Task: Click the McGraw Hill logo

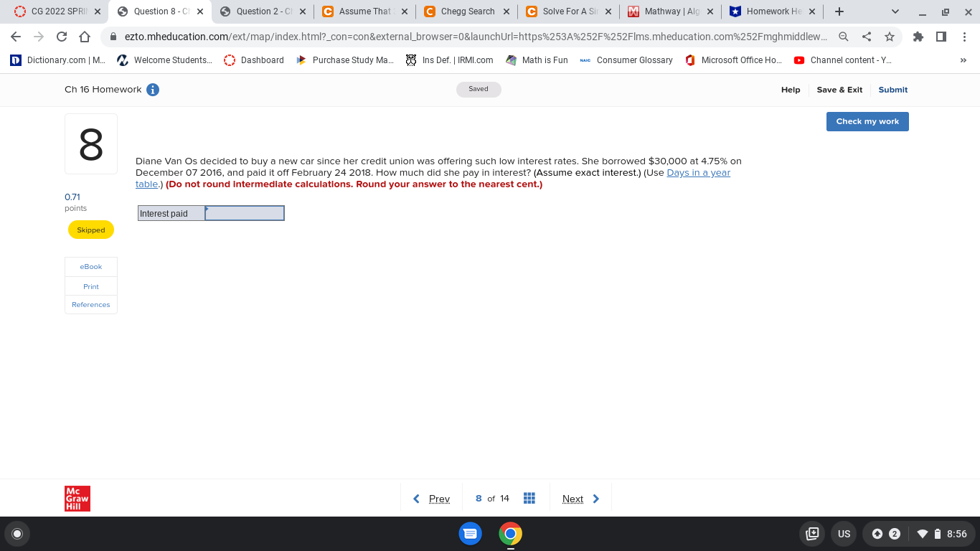Action: [77, 498]
